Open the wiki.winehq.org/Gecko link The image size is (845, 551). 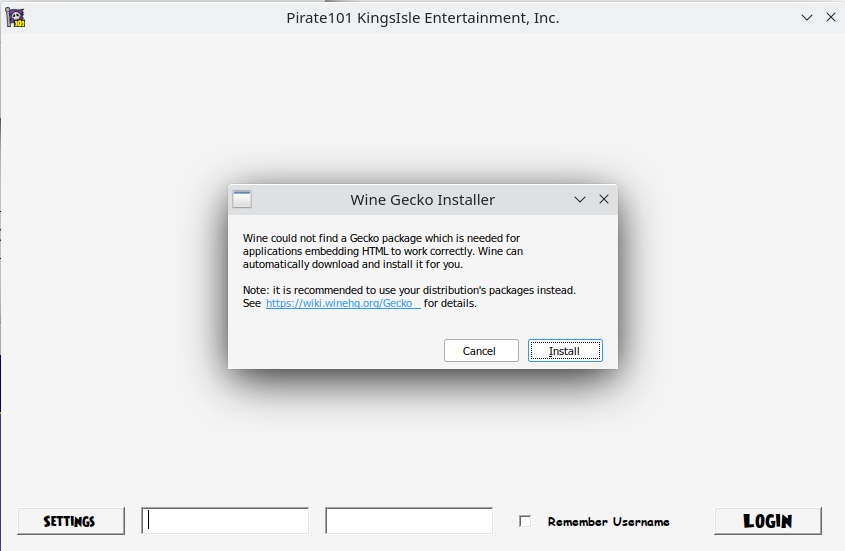coord(340,303)
